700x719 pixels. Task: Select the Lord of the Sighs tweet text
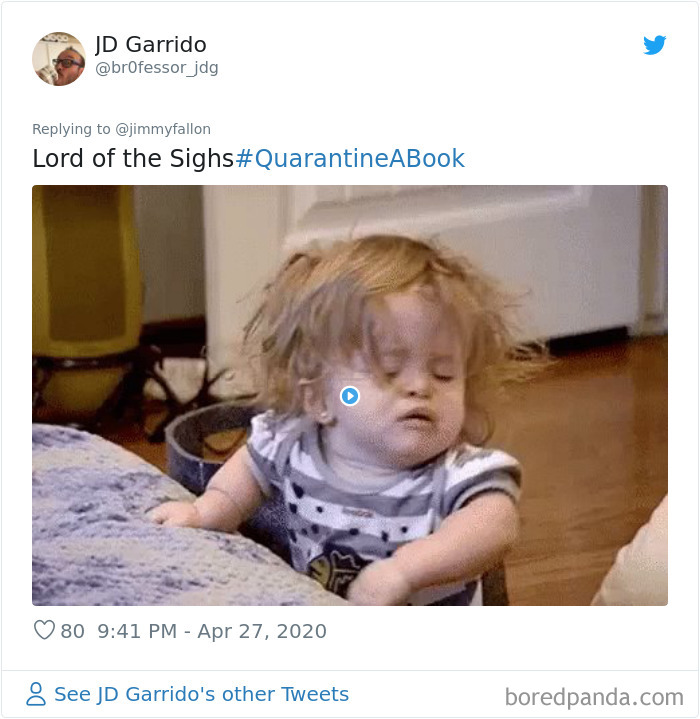(x=133, y=159)
